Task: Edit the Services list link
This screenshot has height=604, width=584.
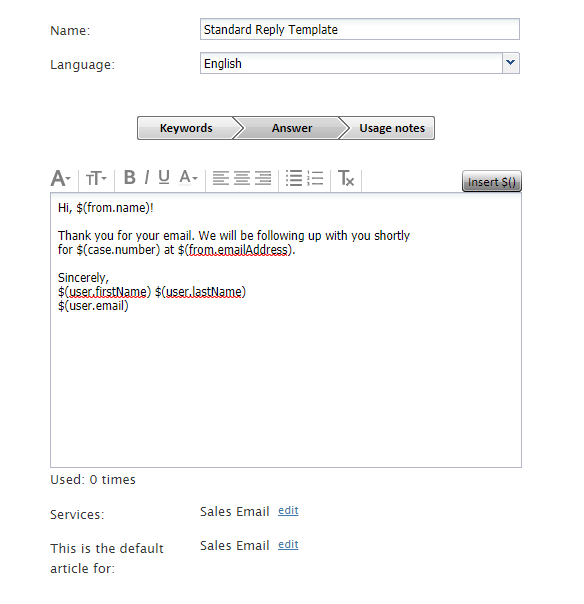Action: [x=288, y=510]
